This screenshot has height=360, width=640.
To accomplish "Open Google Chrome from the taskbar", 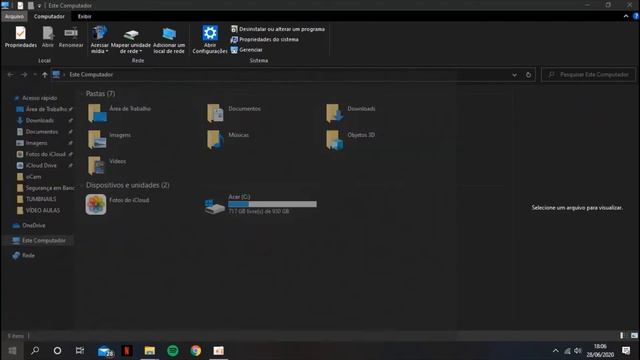I will click(196, 351).
